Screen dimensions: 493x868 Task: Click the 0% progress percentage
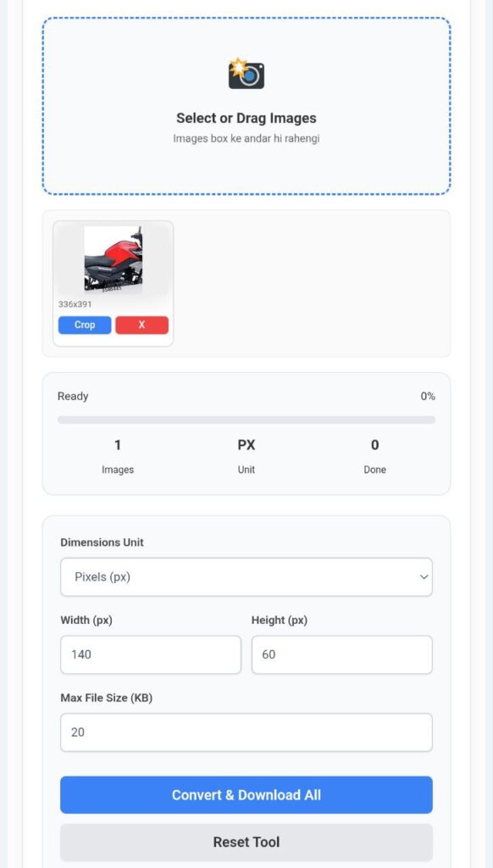(x=429, y=396)
